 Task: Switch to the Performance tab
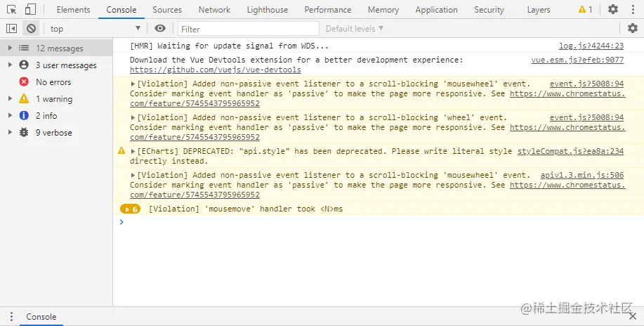pyautogui.click(x=328, y=9)
